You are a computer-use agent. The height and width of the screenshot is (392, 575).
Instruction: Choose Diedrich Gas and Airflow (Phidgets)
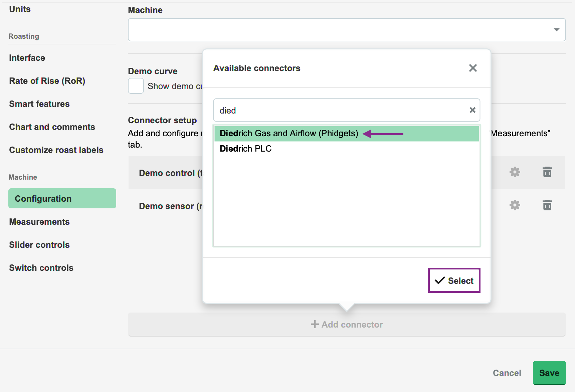(347, 134)
